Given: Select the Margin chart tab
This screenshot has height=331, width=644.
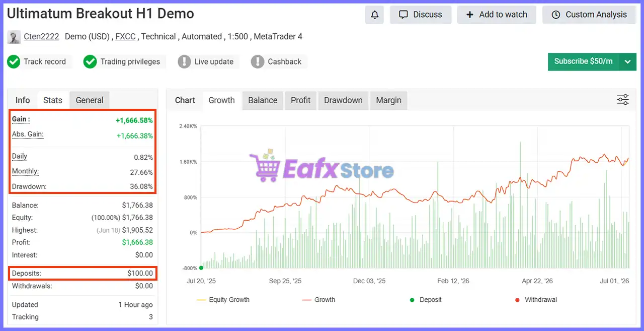Looking at the screenshot, I should click(x=389, y=100).
